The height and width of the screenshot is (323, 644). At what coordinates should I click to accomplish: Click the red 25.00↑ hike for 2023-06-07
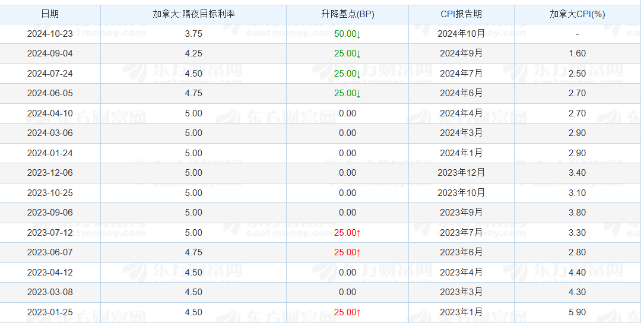tap(347, 253)
